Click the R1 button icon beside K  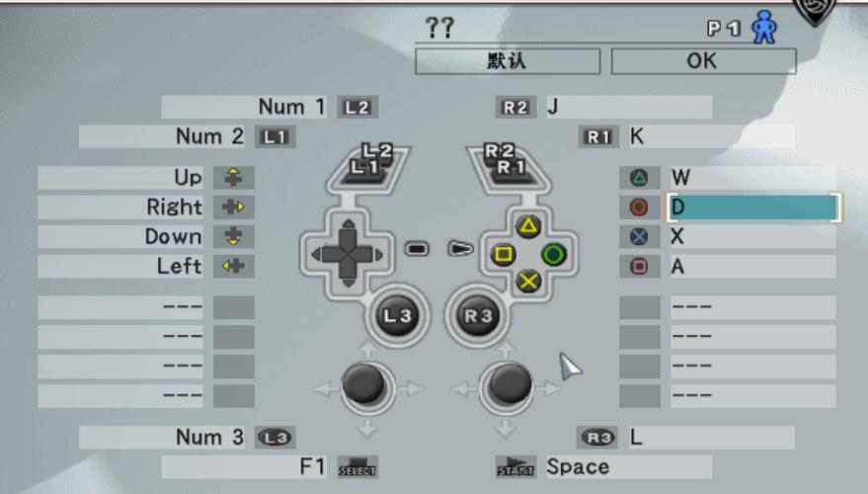coord(598,136)
